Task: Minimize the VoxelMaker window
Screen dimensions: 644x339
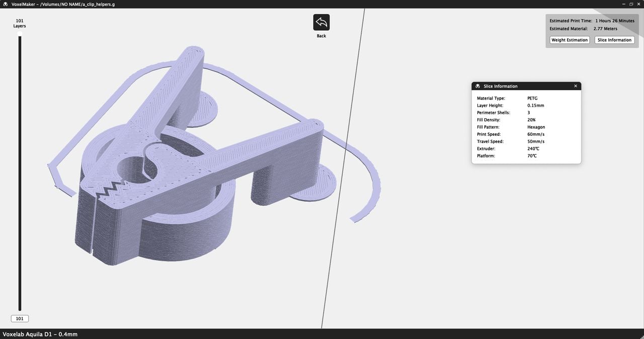Action: pyautogui.click(x=623, y=4)
